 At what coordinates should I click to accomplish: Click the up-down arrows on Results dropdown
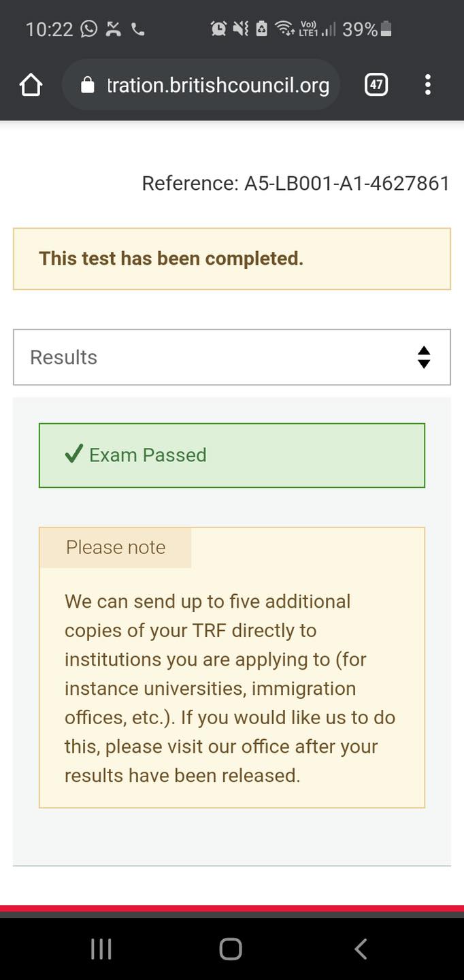click(424, 357)
